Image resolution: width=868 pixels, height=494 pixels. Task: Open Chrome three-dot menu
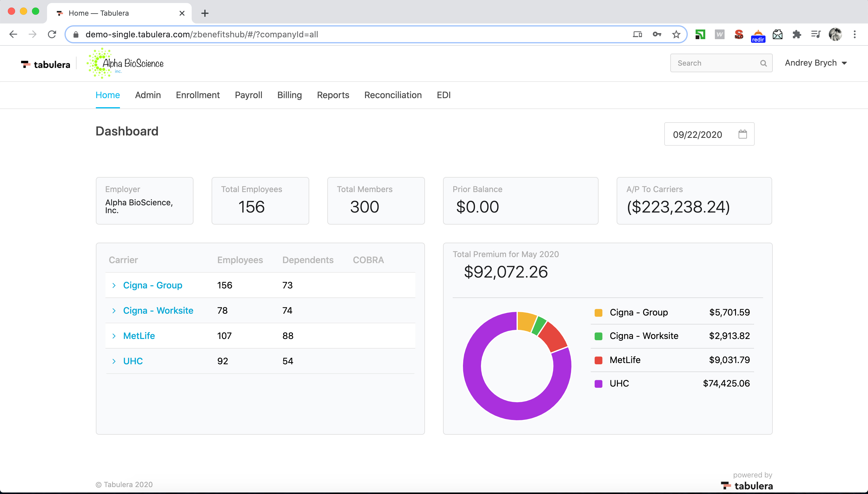pos(854,34)
